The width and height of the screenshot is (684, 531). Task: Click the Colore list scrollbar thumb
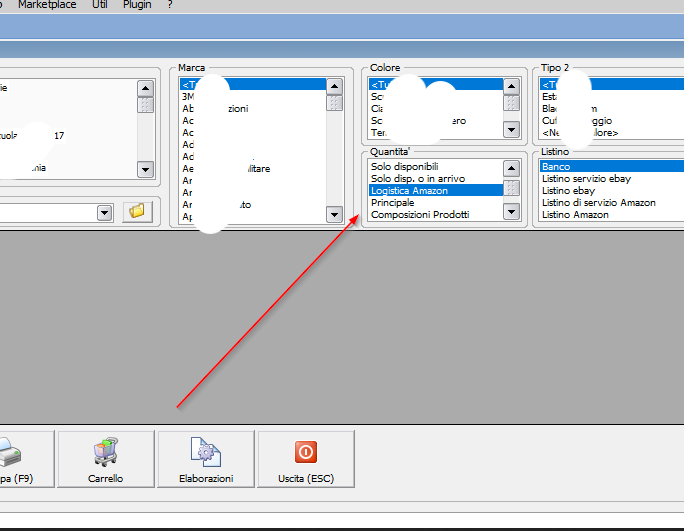click(x=511, y=103)
